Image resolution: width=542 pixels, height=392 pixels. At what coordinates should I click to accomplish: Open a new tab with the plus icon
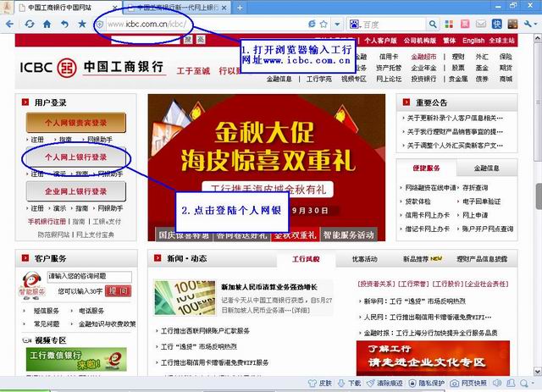[x=241, y=7]
